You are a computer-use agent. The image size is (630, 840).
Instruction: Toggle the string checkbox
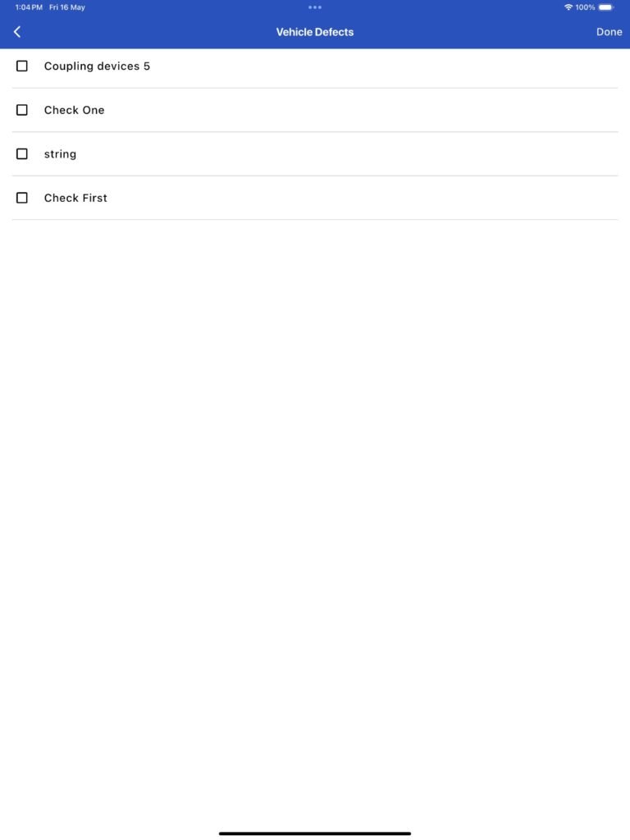click(x=22, y=153)
